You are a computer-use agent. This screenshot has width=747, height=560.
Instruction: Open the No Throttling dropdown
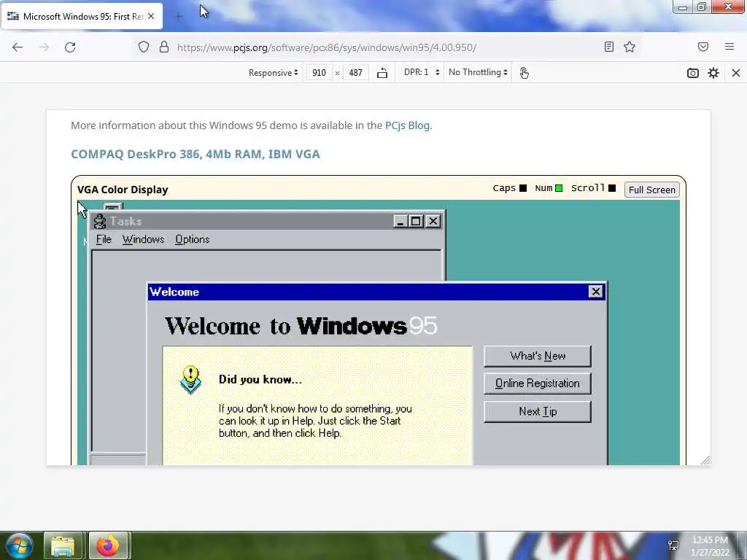point(478,72)
